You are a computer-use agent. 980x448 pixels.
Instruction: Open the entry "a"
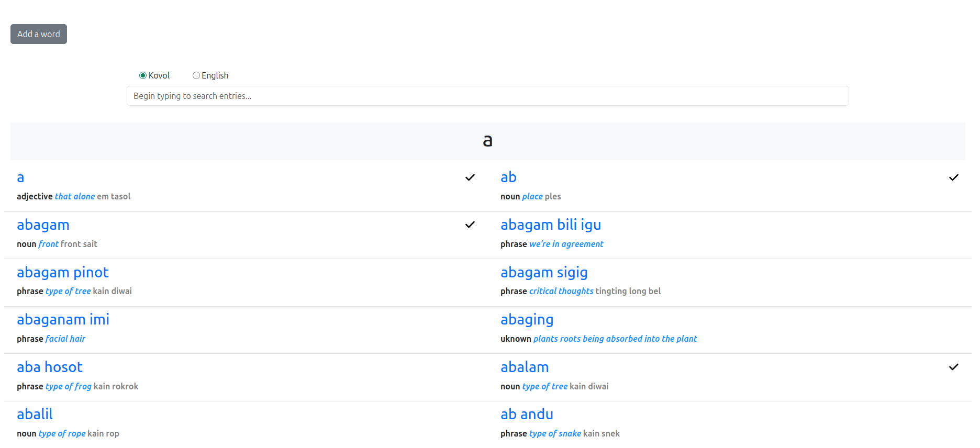point(20,177)
